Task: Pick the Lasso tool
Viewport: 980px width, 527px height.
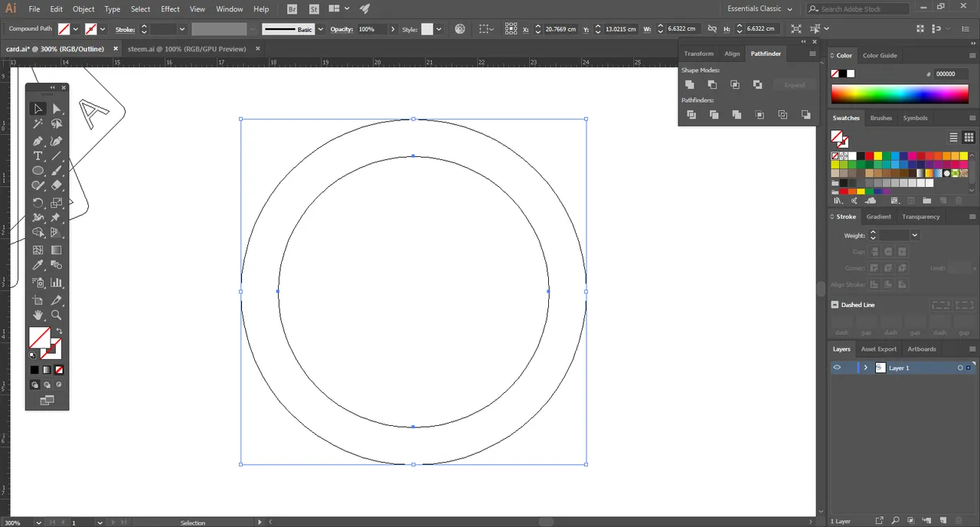Action: (57, 124)
